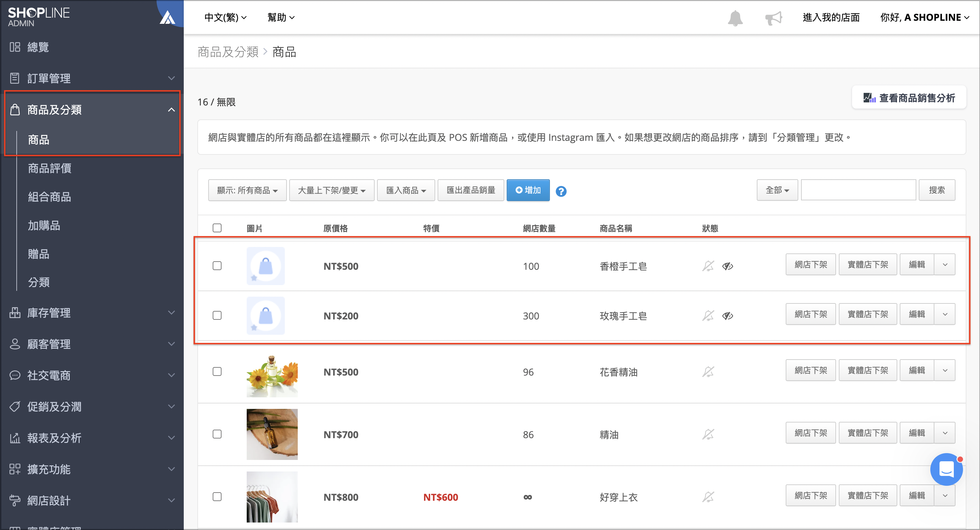Open 分類 in the sidebar
This screenshot has width=980, height=530.
coord(38,282)
